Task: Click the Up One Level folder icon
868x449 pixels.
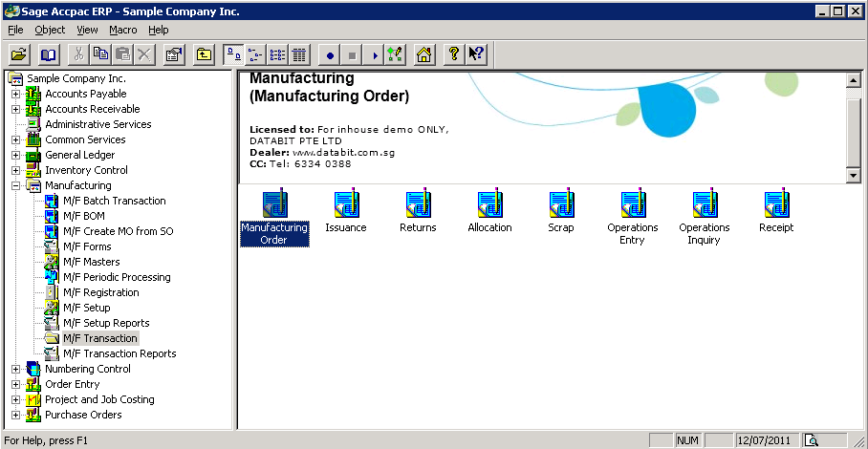Action: [x=205, y=54]
